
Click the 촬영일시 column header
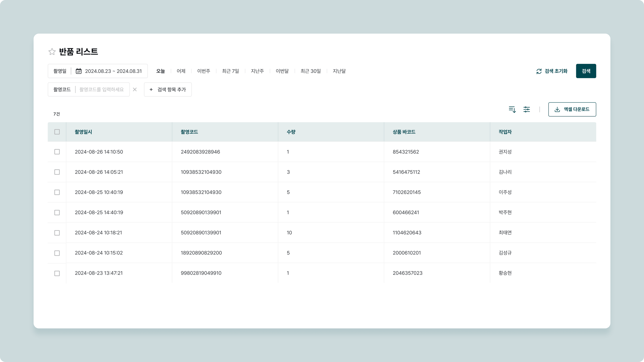tap(83, 132)
